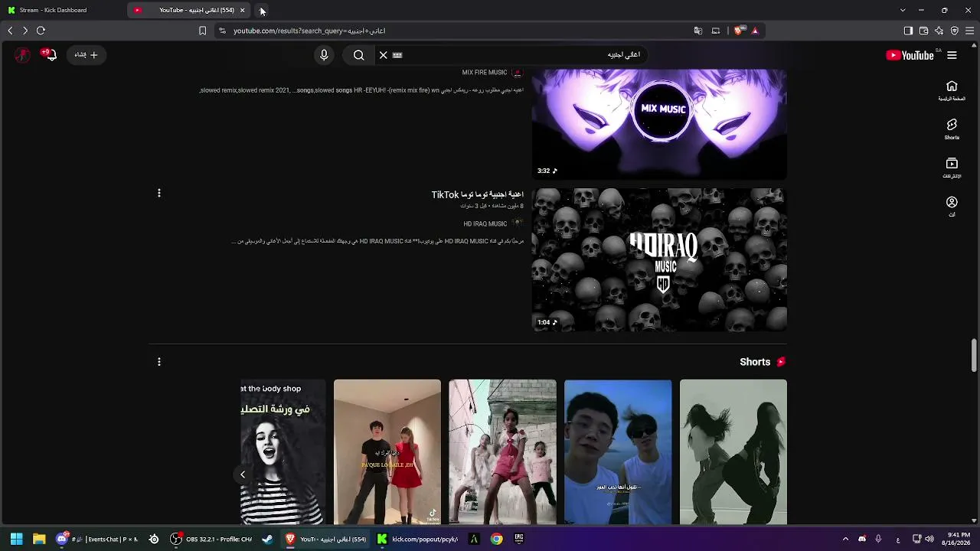Viewport: 980px width, 551px height.
Task: Open options menu for the Shorts shelf
Action: pyautogui.click(x=159, y=362)
